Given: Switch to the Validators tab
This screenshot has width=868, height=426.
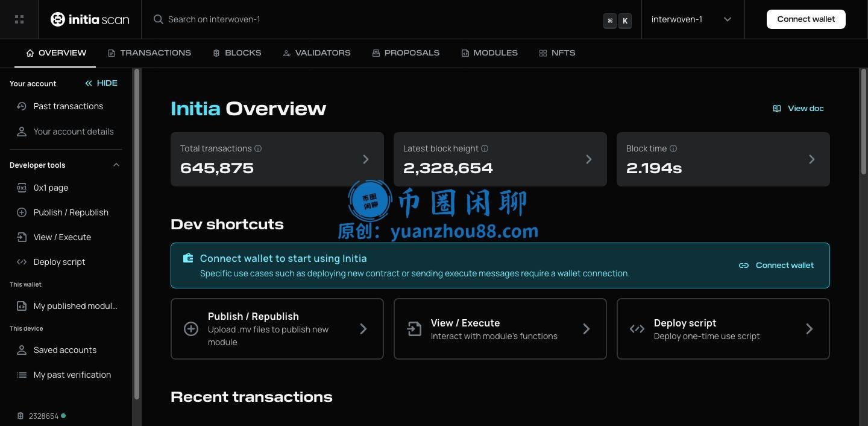Looking at the screenshot, I should point(316,53).
